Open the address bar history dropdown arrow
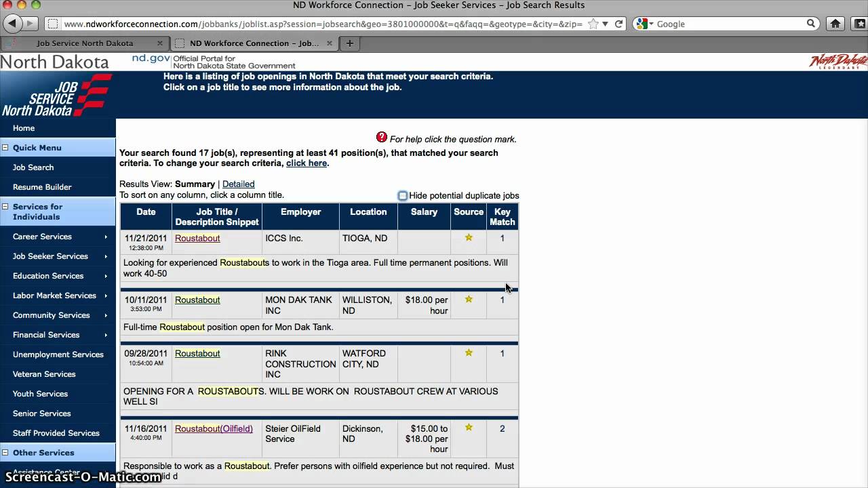The width and height of the screenshot is (868, 488). pos(606,24)
